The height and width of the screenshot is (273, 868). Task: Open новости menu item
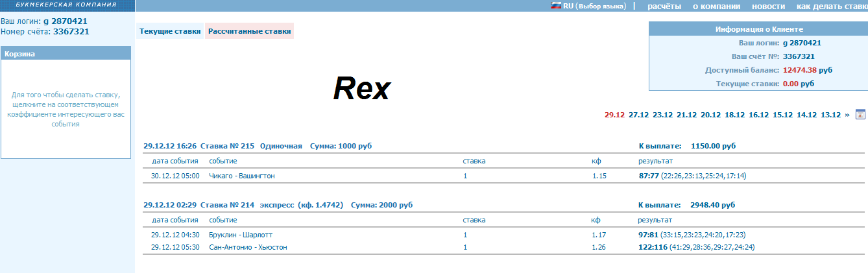click(768, 6)
